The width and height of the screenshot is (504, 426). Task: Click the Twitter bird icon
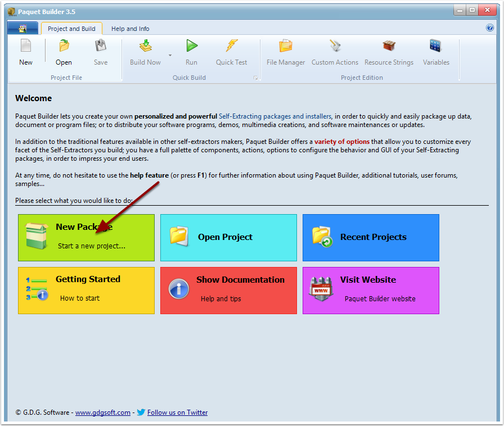[x=141, y=412]
